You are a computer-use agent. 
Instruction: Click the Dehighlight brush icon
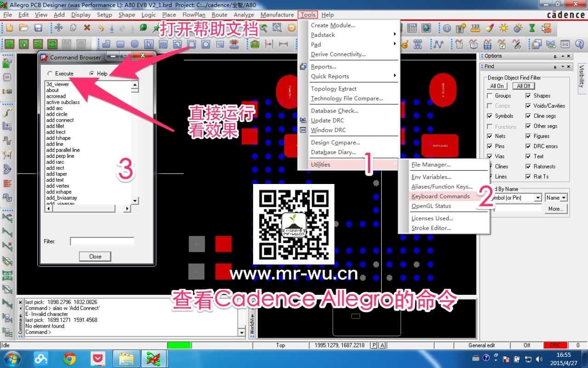coord(490,28)
